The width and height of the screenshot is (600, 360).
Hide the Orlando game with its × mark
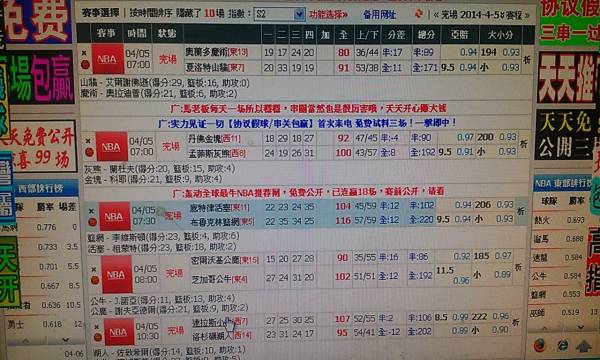tap(84, 53)
